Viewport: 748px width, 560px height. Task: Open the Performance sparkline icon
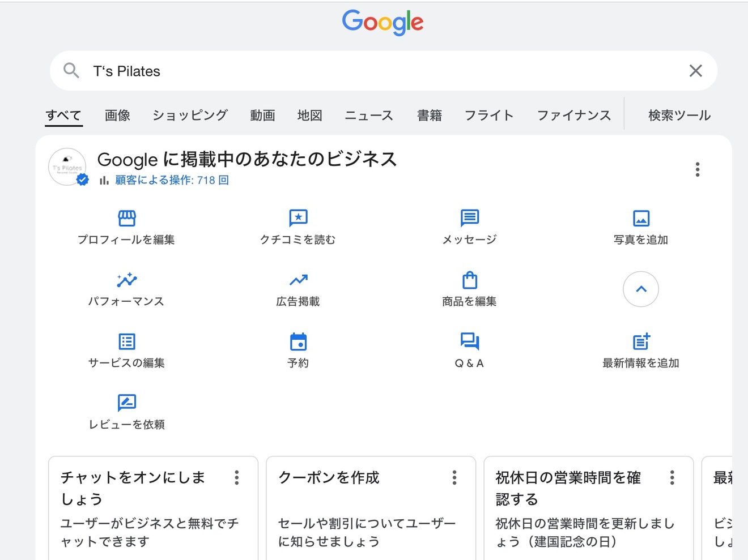coord(126,280)
